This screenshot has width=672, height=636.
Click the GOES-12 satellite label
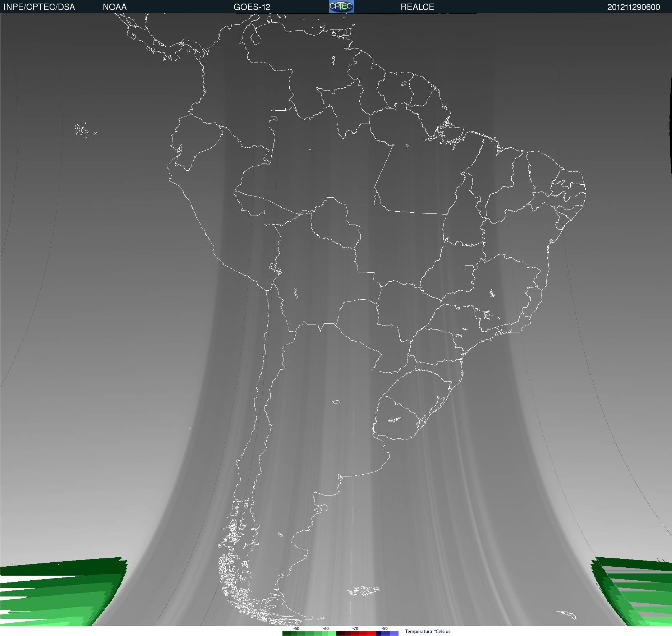(252, 7)
